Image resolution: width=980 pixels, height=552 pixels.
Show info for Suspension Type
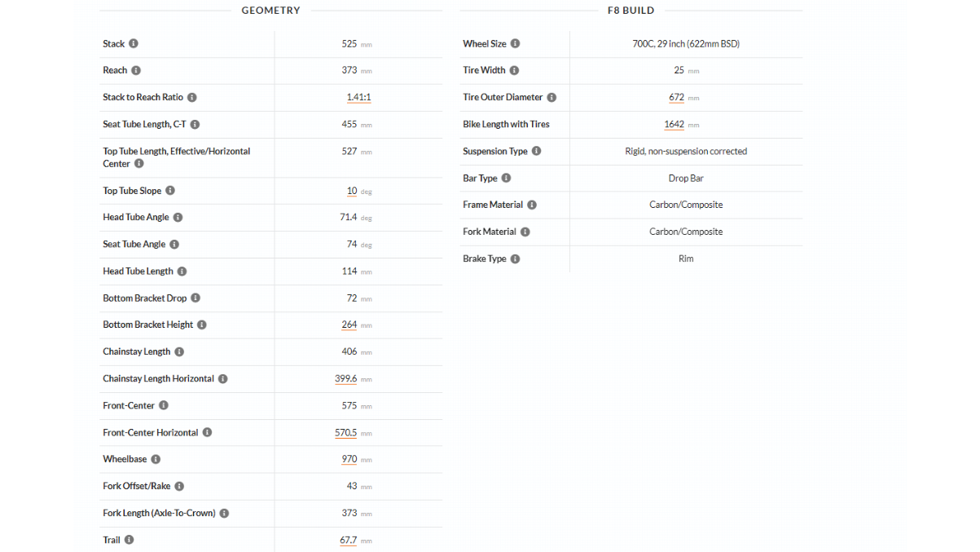(536, 152)
